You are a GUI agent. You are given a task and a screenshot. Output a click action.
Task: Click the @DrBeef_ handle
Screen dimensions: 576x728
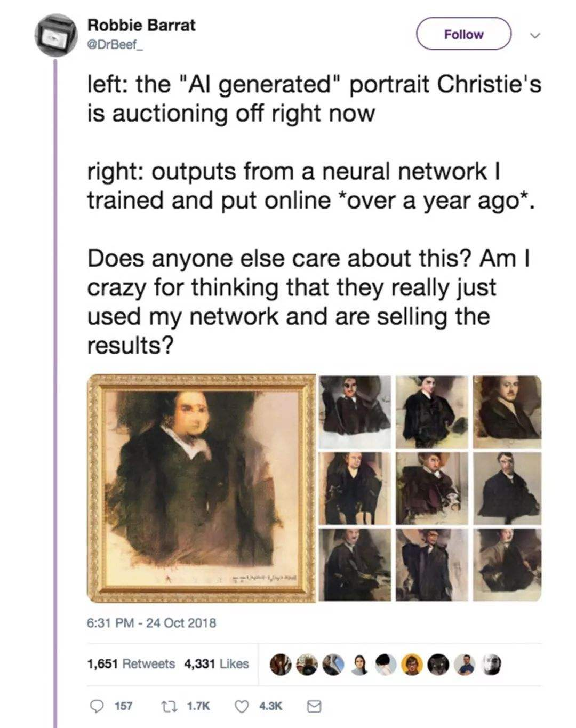coord(115,45)
